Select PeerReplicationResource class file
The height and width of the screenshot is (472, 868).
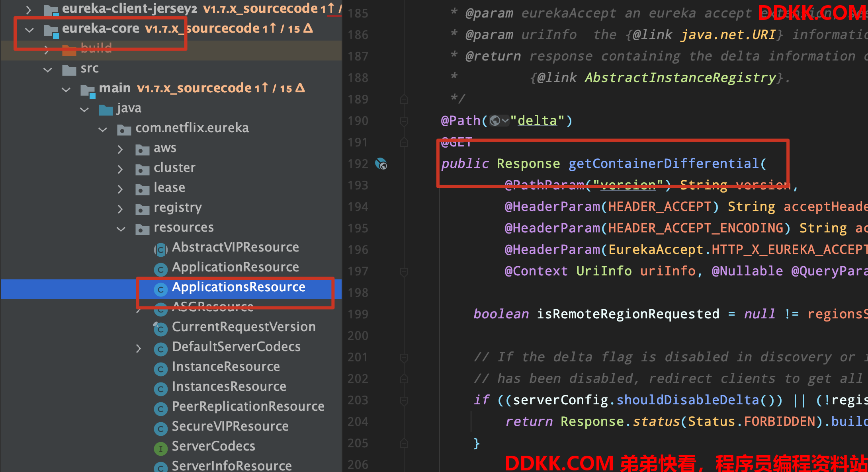[248, 407]
